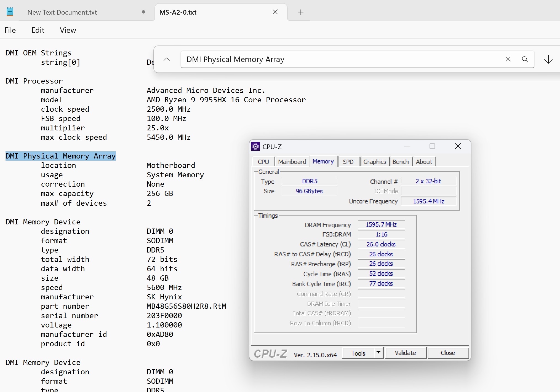This screenshot has height=392, width=560.
Task: Switch to the New Text Document.txt tab
Action: click(x=62, y=12)
